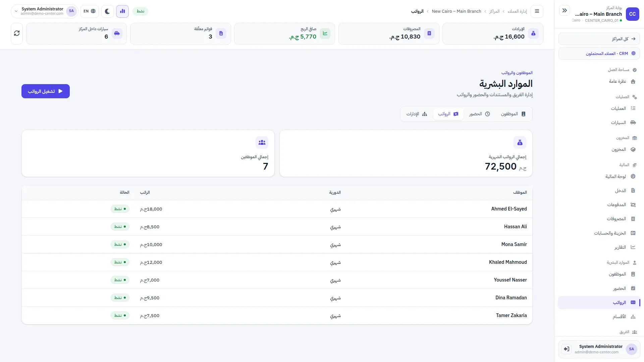Click الموظفون badge icon in sidebar
Image resolution: width=644 pixels, height=362 pixels.
pyautogui.click(x=633, y=274)
